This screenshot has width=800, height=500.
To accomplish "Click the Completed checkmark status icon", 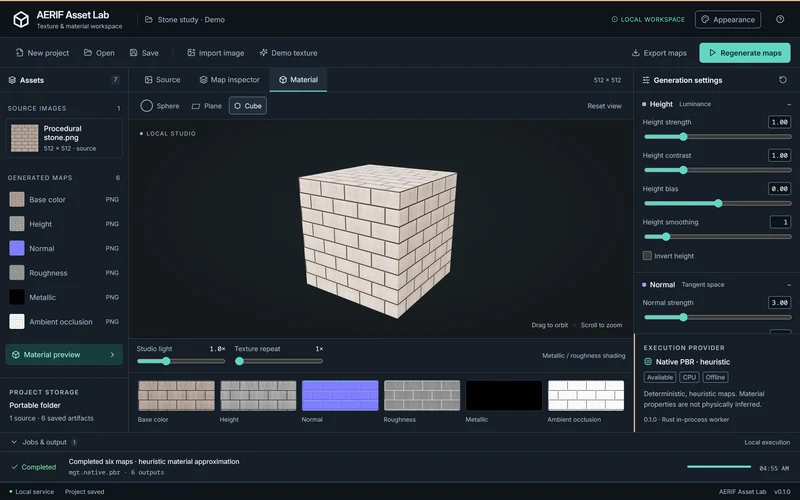I will point(15,467).
